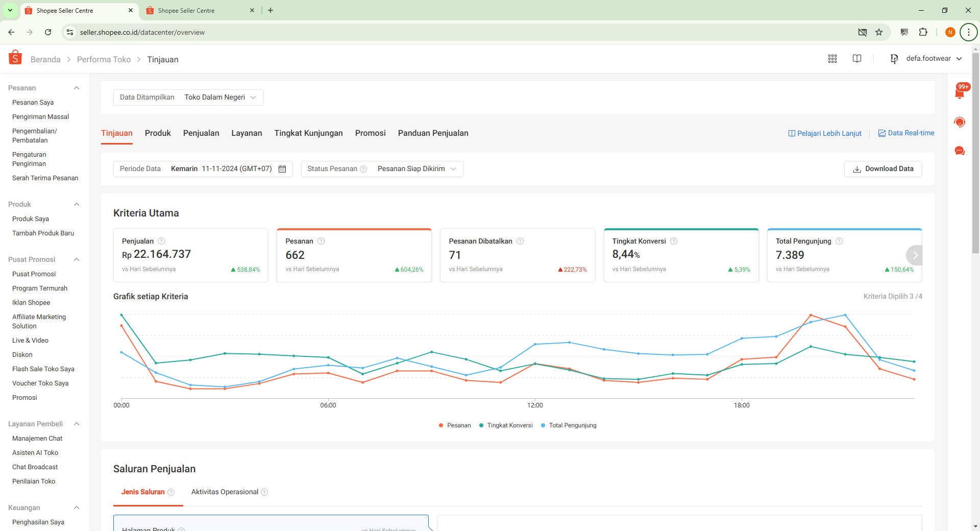Bookmark page with the star icon
The width and height of the screenshot is (980, 531).
click(879, 32)
